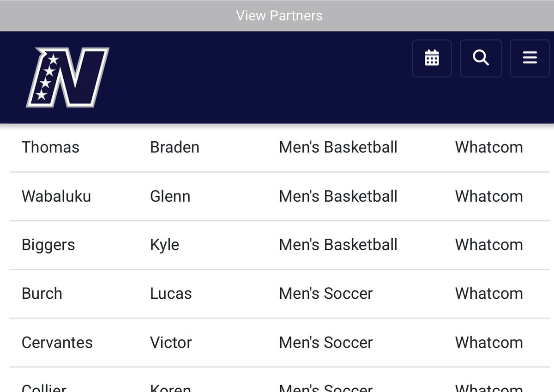Click the Biggers last name entry
554x392 pixels.
(48, 245)
